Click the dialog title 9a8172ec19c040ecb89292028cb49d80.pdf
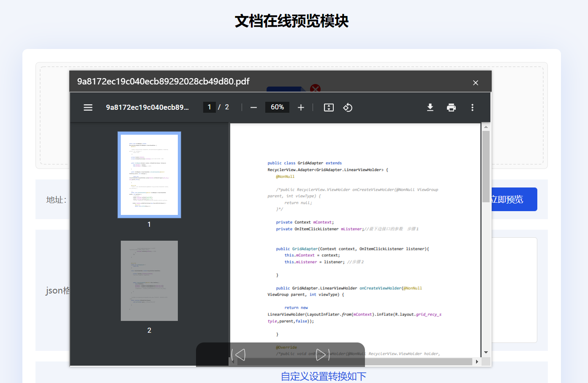Image resolution: width=588 pixels, height=383 pixels. click(x=163, y=81)
